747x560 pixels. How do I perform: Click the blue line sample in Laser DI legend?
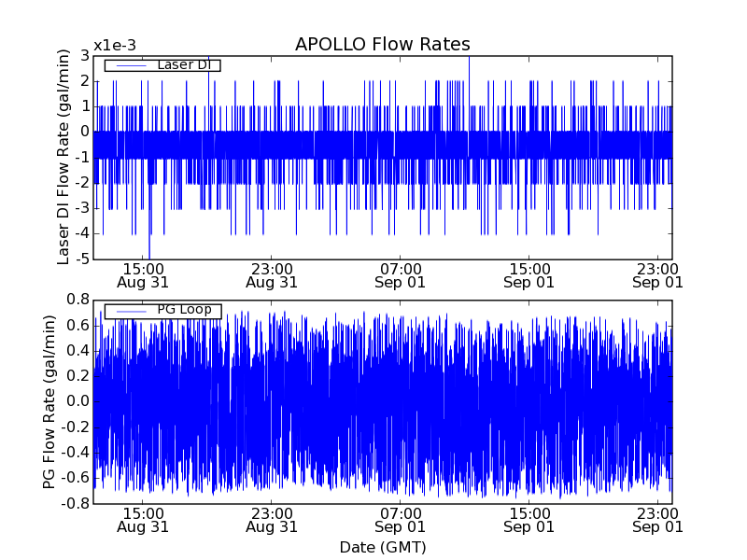point(130,65)
